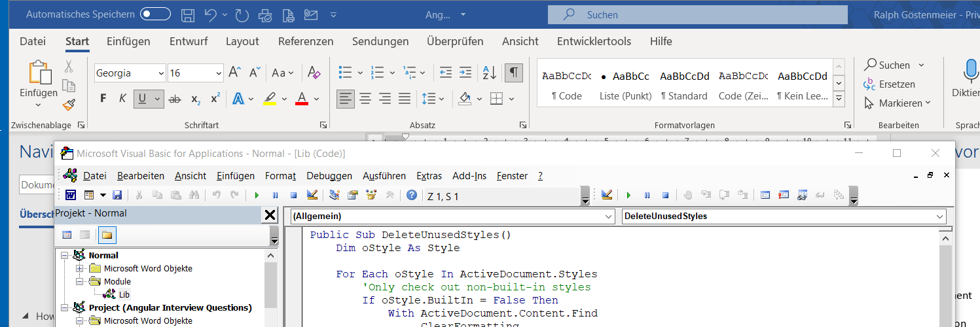
Task: Toggle the Automatisches Speichern switch
Action: (x=155, y=14)
